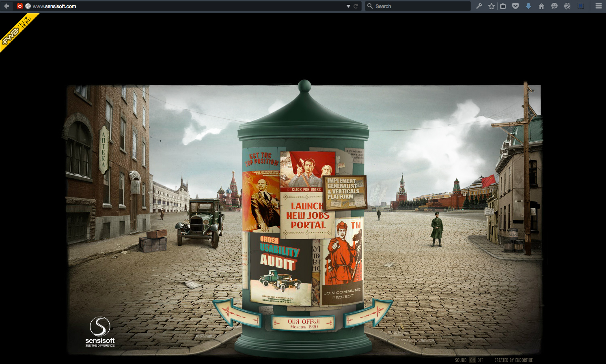Click the browser Search field
Screen dimensions: 606x364
pos(418,6)
